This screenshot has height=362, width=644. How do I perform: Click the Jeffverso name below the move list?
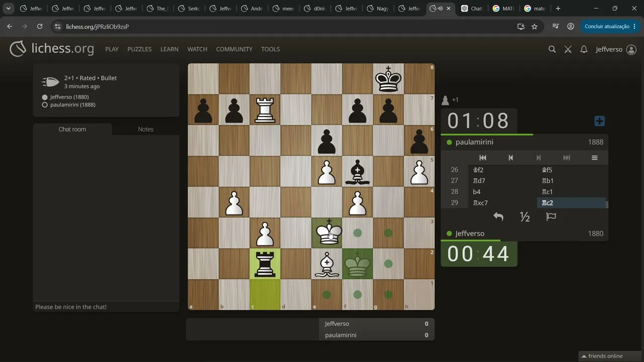coord(470,234)
